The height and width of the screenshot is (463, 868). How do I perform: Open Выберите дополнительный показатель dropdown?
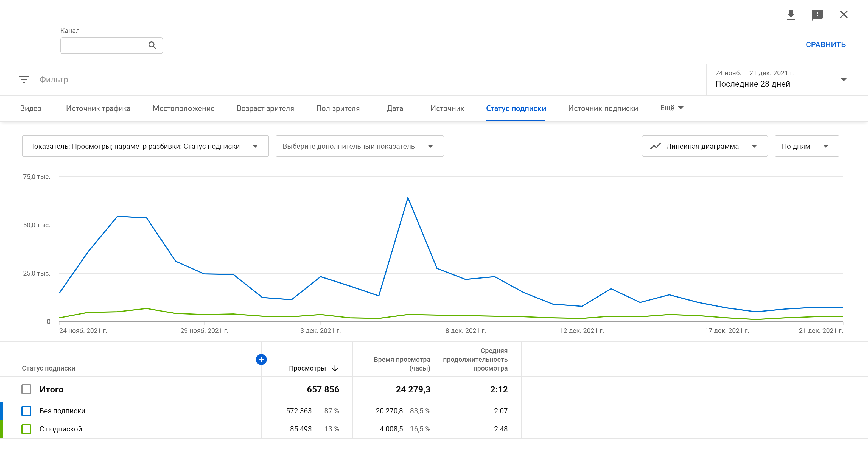(360, 146)
